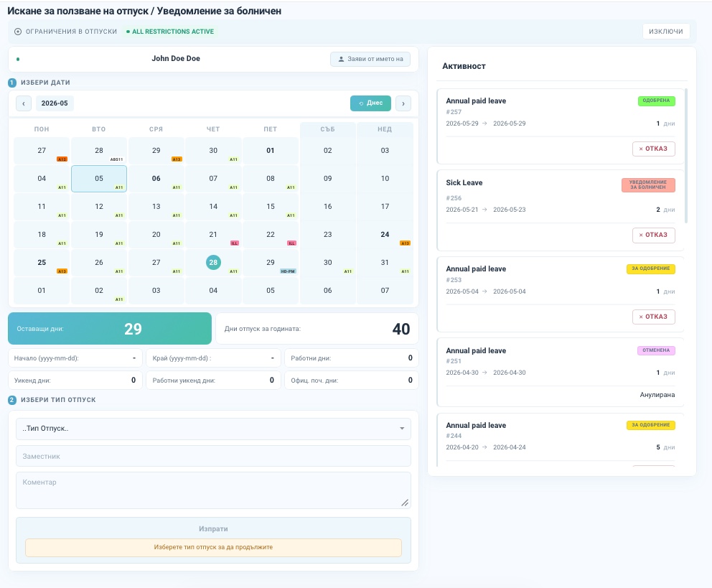Viewport: 712px width, 588px height.
Task: Select today's date 28 circled in calendar
Action: click(x=213, y=263)
